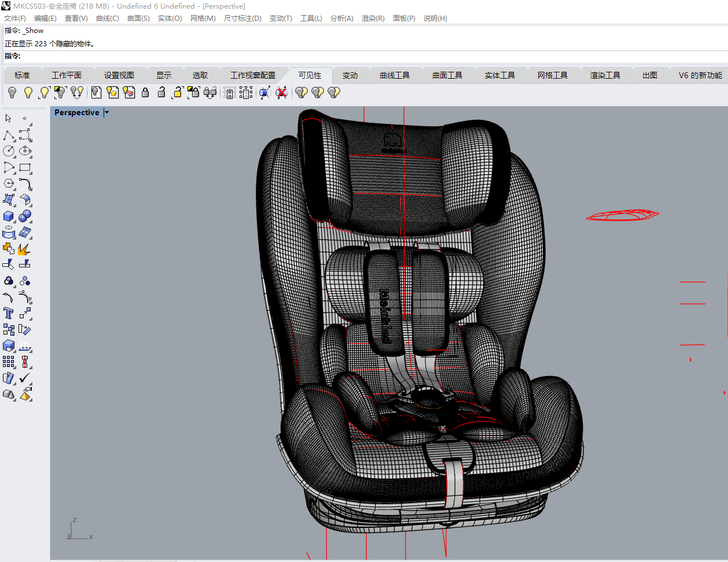Activate the Unlock Objects tool
728x562 pixels.
[x=161, y=93]
